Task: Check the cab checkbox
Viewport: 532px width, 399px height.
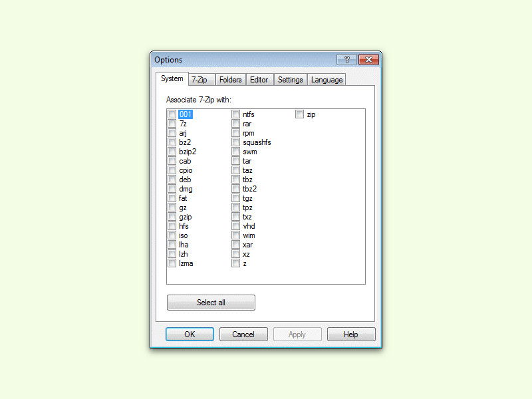Action: 172,161
